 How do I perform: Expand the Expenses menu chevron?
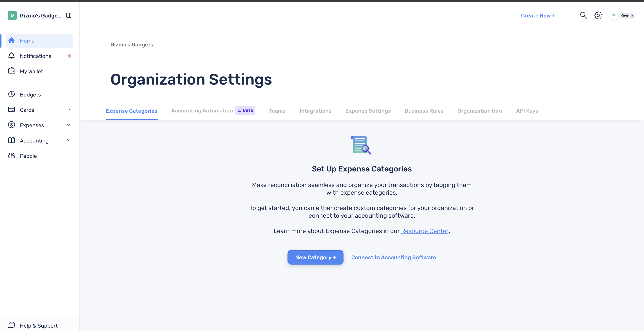pyautogui.click(x=69, y=125)
